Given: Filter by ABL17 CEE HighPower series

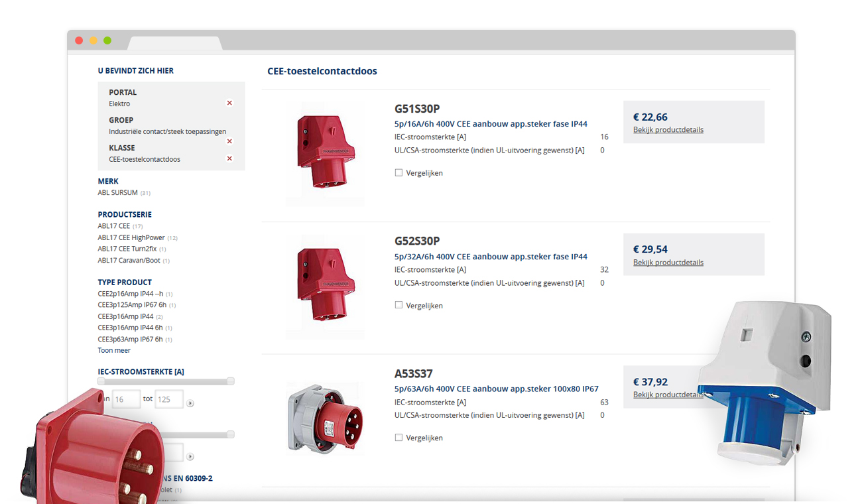Looking at the screenshot, I should 131,237.
